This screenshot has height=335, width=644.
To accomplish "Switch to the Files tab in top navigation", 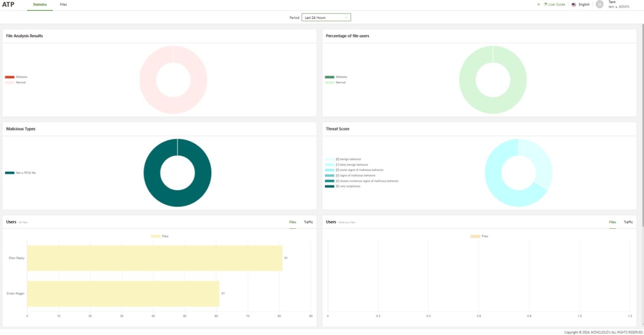I will [63, 5].
